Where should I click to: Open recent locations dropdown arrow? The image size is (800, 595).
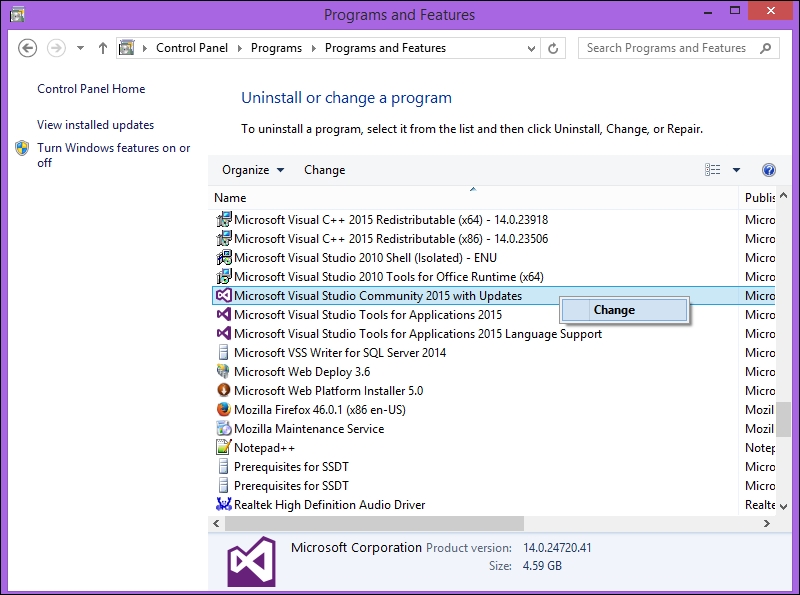pos(80,48)
